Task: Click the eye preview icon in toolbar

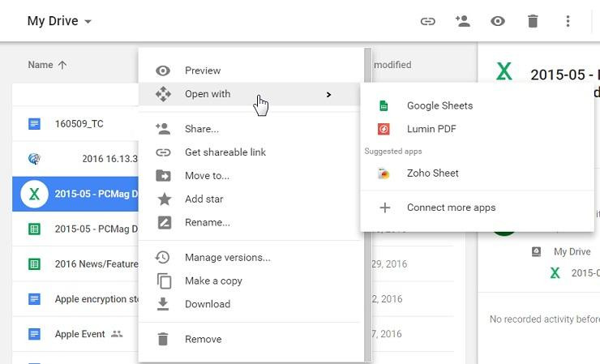Action: [498, 21]
